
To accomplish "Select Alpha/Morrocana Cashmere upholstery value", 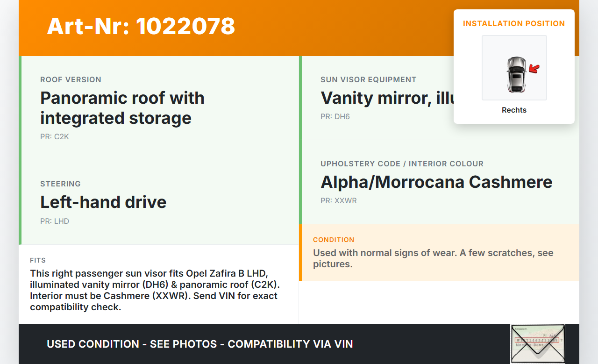I will (x=436, y=182).
